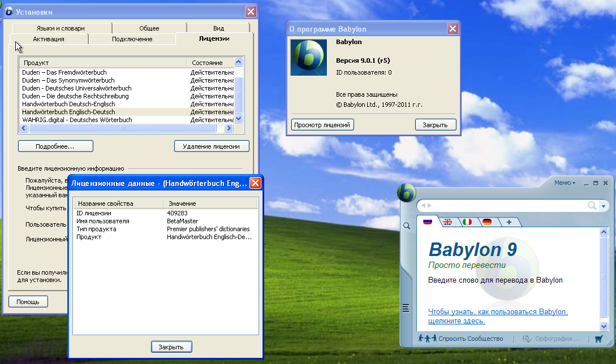Click the spelling check icon in footer
The image size is (616, 364).
(527, 339)
